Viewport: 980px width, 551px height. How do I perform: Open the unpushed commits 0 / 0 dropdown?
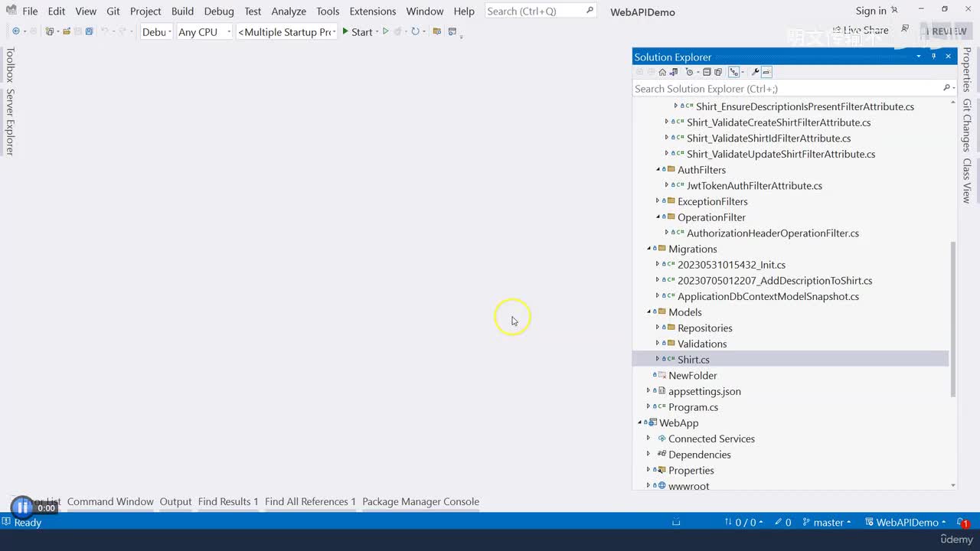(743, 523)
